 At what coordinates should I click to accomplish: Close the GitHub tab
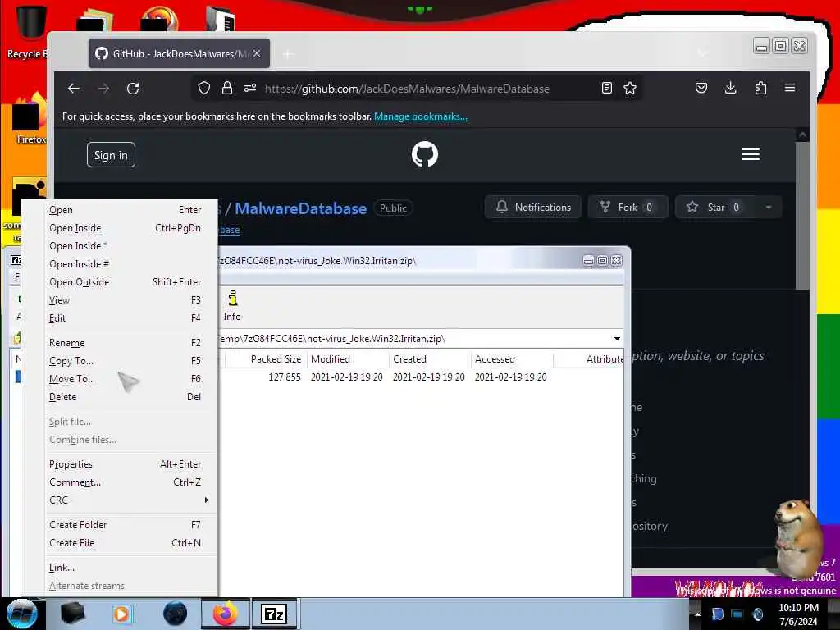pyautogui.click(x=257, y=53)
